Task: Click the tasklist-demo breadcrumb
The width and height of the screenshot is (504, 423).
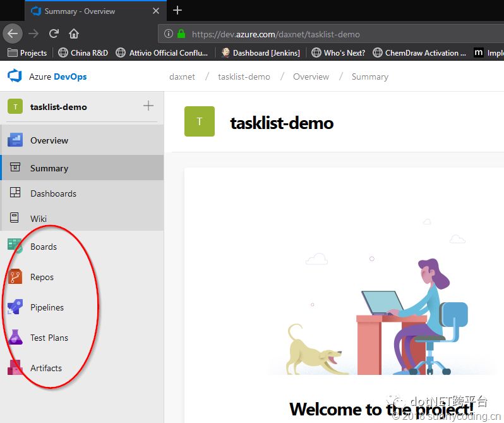Action: click(244, 77)
